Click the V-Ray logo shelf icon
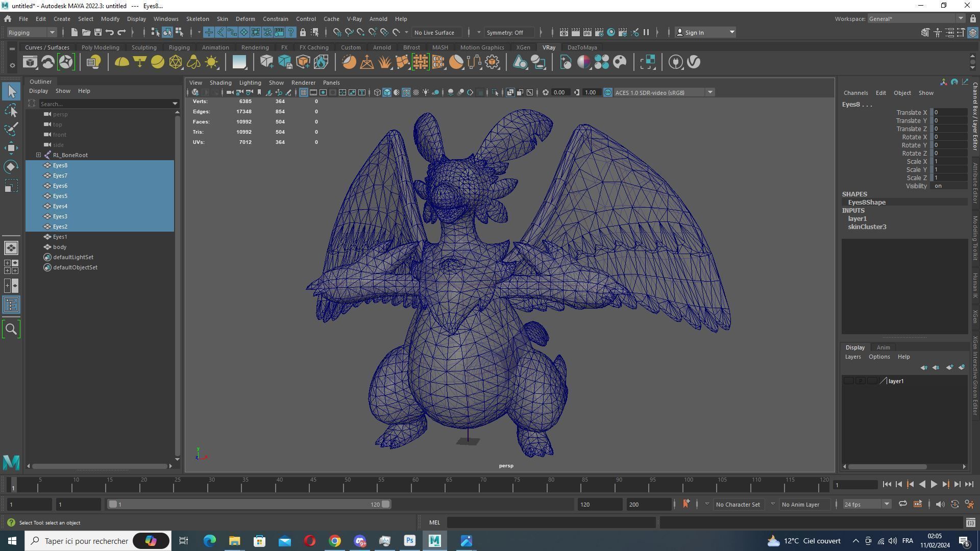980x551 pixels. click(694, 62)
